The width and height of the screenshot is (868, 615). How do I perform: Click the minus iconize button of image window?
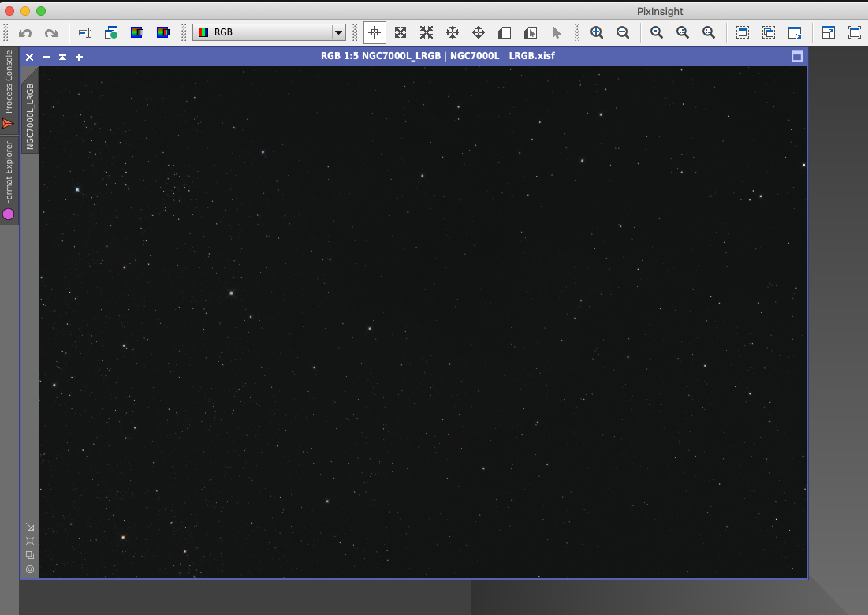(x=46, y=57)
